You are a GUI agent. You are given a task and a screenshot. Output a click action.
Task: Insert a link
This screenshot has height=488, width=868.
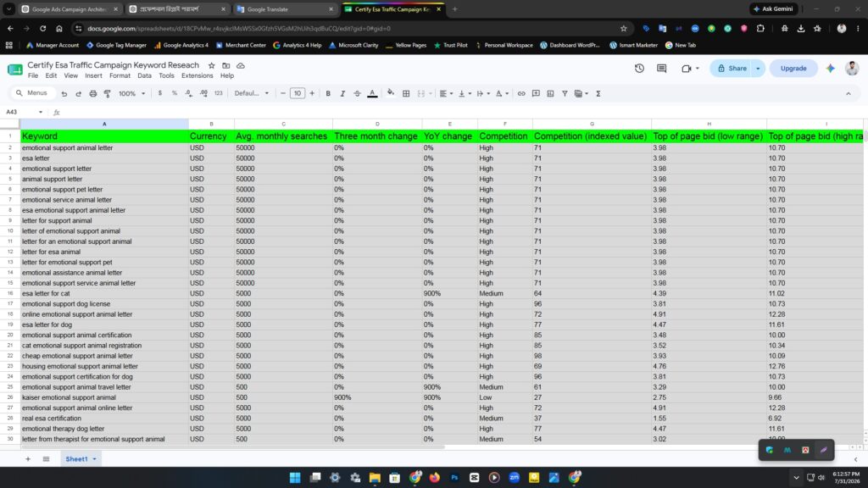coord(521,93)
